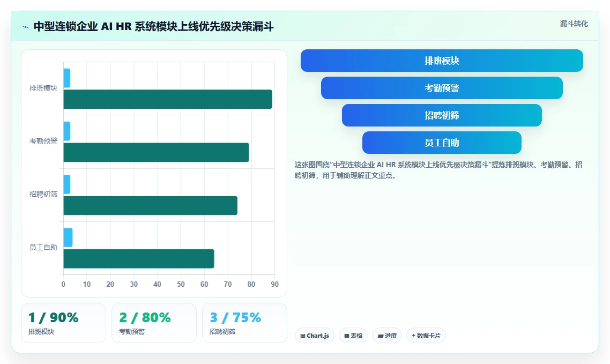Click the small blue 排班模块 bar

click(x=67, y=78)
